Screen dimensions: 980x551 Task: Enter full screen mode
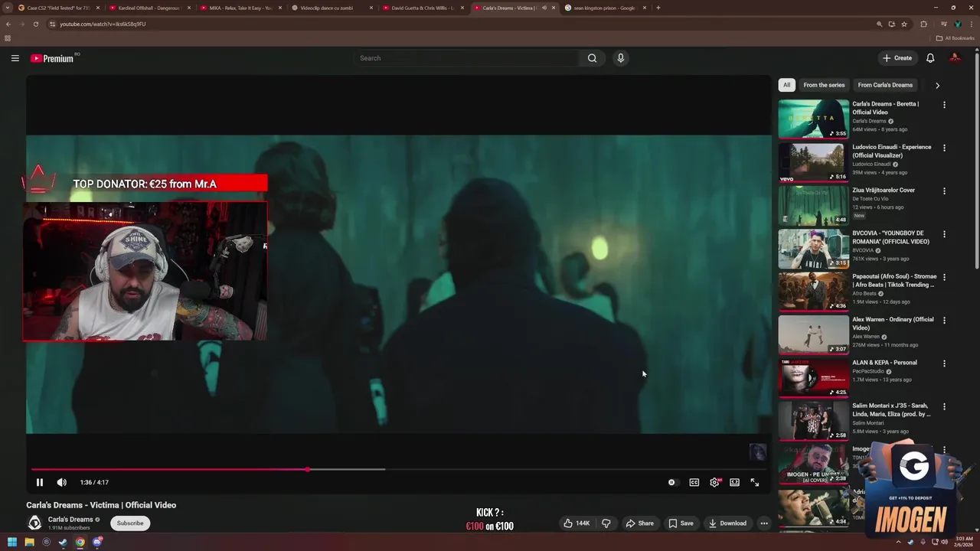(x=755, y=482)
